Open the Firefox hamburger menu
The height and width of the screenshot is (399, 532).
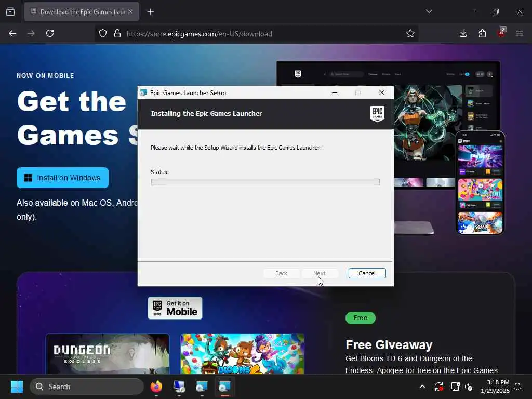[520, 33]
